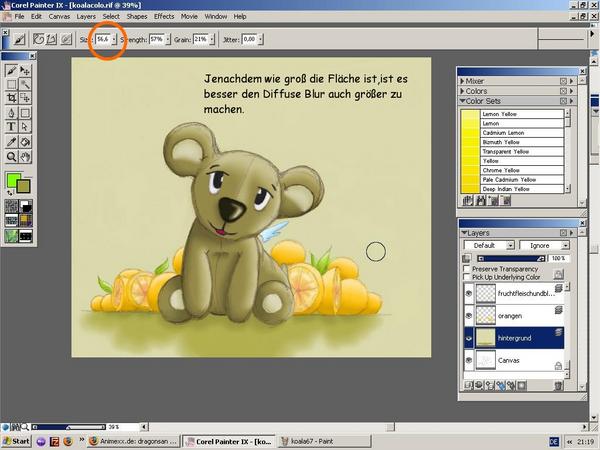The height and width of the screenshot is (450, 600).
Task: Click the Layers panel lock icon
Action: click(x=559, y=274)
